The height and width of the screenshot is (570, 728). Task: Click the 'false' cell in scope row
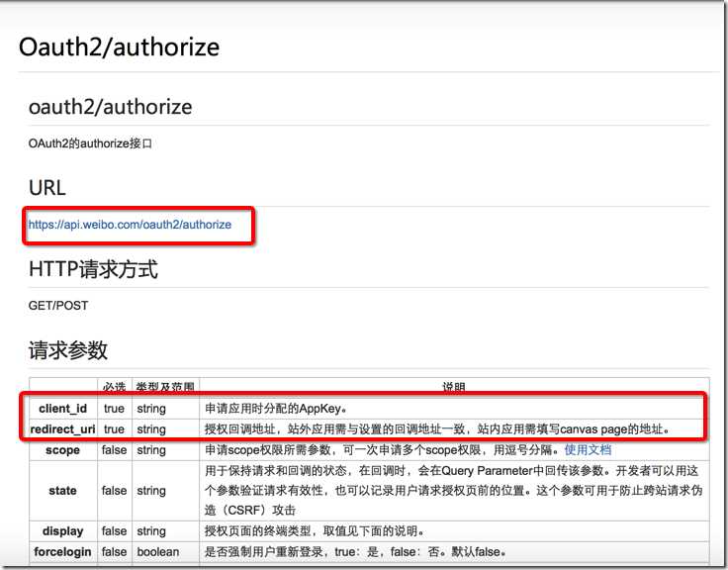(115, 450)
